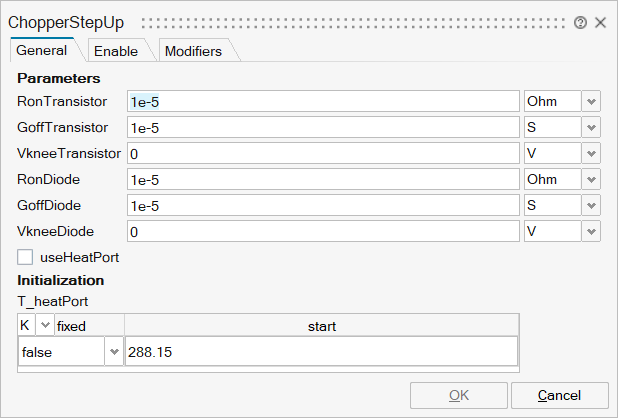Open VkneeDiode unit dropdown arrow
The height and width of the screenshot is (418, 618).
pos(592,231)
